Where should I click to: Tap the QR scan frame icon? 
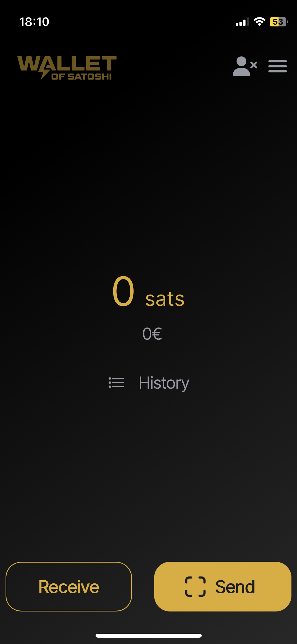[x=195, y=587]
